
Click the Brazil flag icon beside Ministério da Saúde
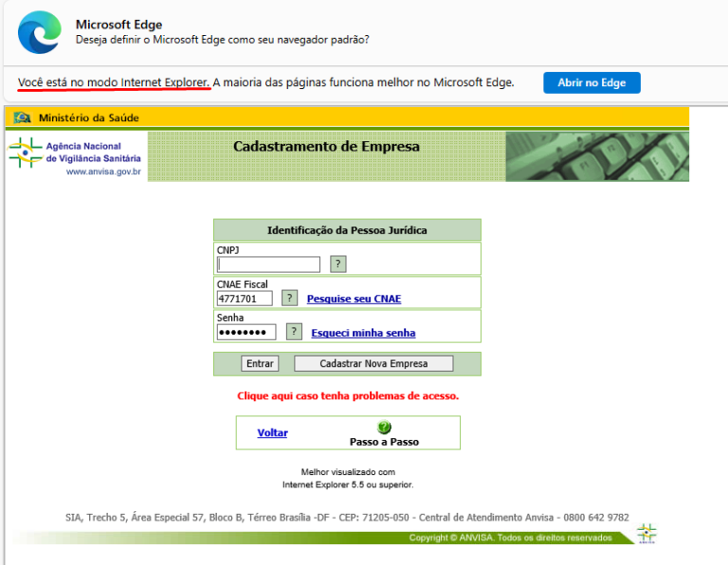point(22,118)
